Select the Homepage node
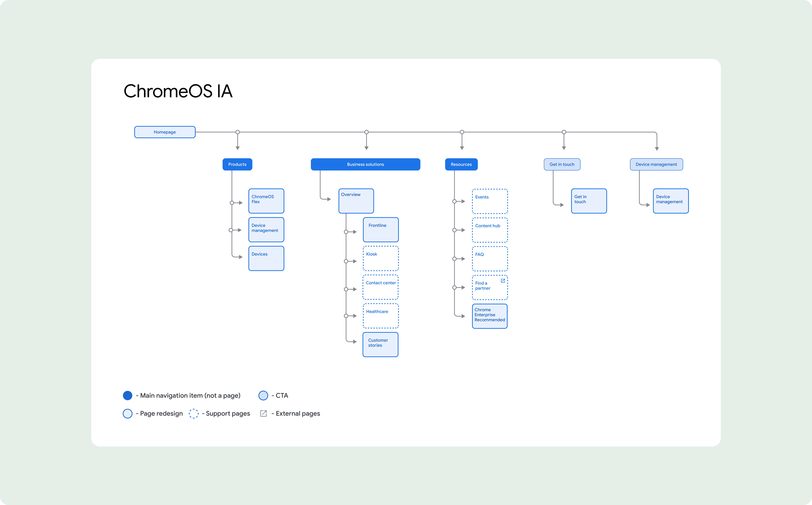The height and width of the screenshot is (505, 812). coord(165,132)
